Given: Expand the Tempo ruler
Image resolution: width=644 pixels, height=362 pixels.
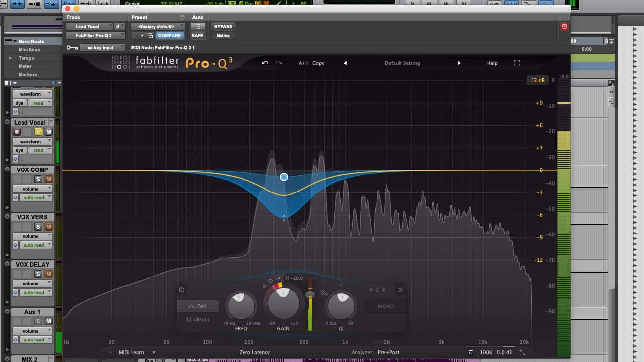Looking at the screenshot, I should pyautogui.click(x=10, y=58).
